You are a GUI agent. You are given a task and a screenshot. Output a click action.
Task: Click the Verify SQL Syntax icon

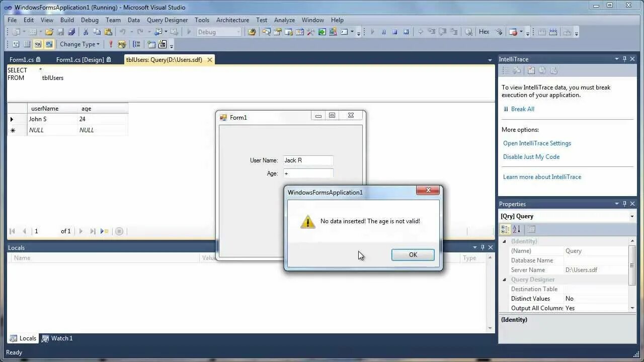121,44
